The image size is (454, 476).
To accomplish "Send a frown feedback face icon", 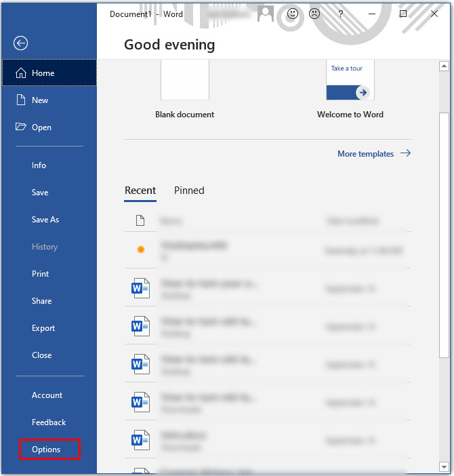I will 314,14.
